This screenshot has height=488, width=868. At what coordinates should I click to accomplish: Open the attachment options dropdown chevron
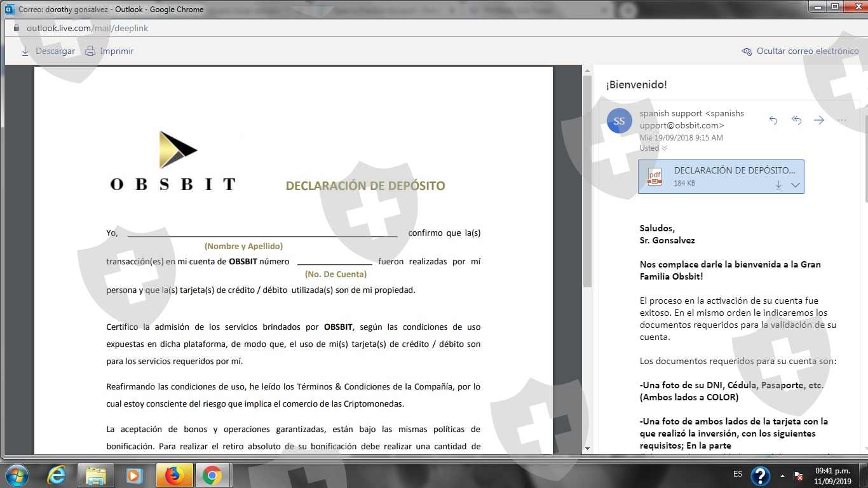coord(796,185)
